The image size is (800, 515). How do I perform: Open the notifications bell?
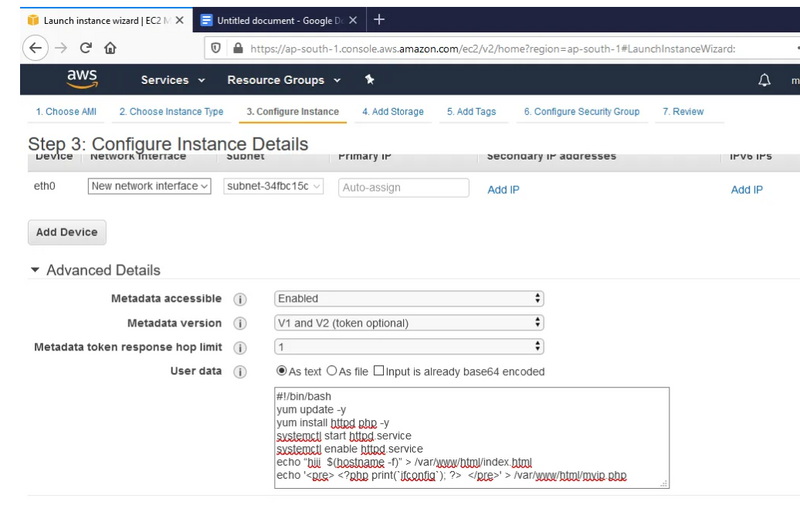764,80
